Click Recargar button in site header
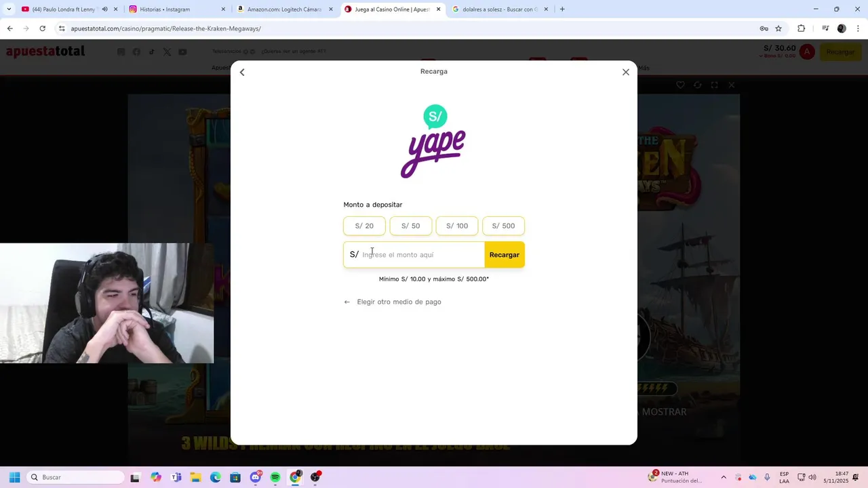Image resolution: width=868 pixels, height=488 pixels. pyautogui.click(x=840, y=52)
